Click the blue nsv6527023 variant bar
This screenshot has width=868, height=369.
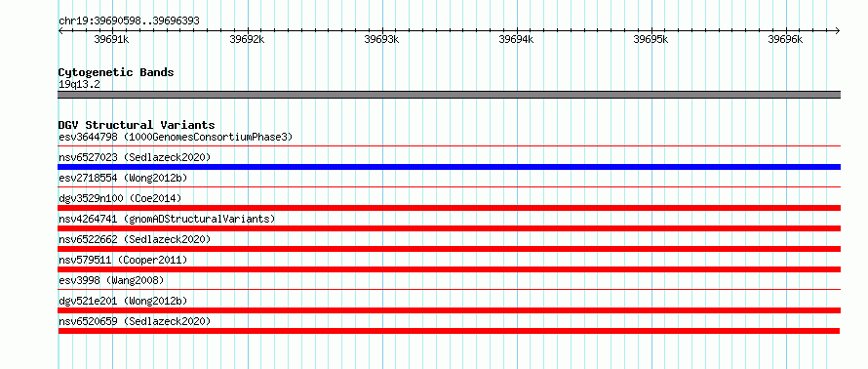tap(449, 167)
